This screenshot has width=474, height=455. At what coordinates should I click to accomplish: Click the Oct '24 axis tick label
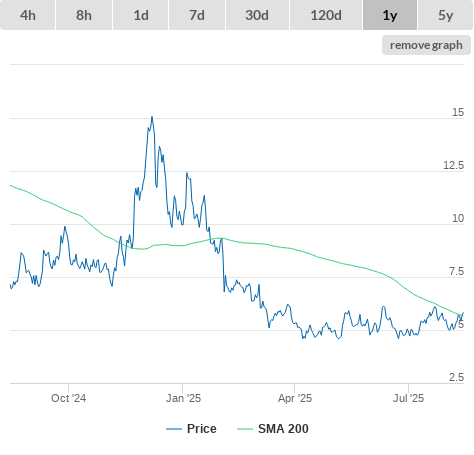pos(68,398)
